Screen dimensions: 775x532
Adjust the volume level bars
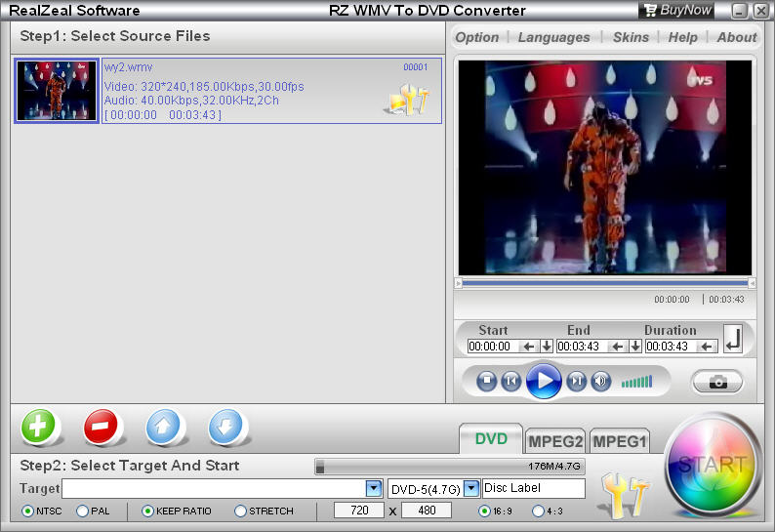(x=636, y=382)
